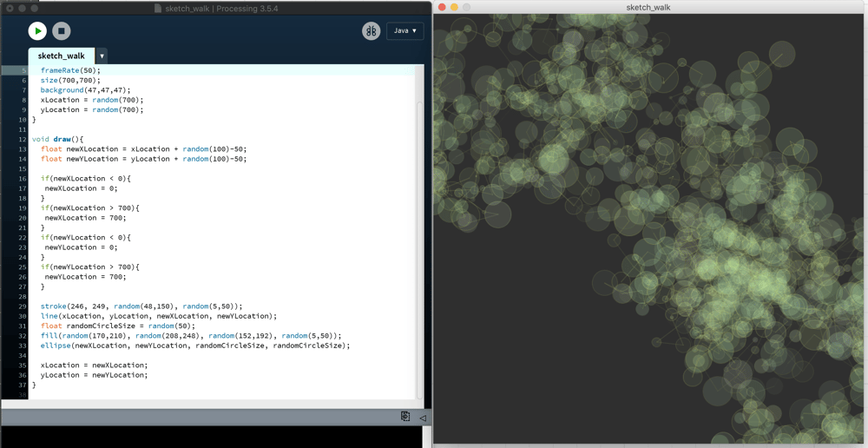Click the code line "background(47,47,47);"

click(85, 90)
